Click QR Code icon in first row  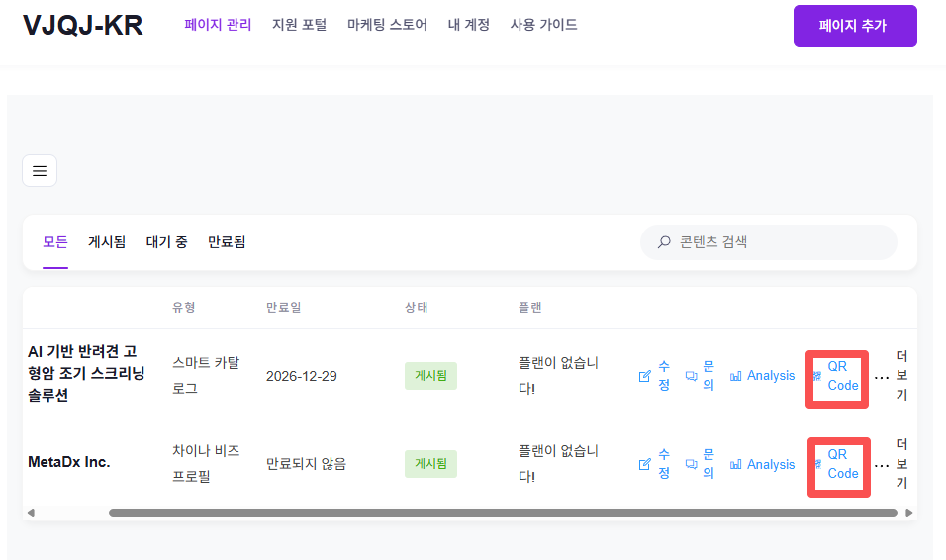[817, 376]
